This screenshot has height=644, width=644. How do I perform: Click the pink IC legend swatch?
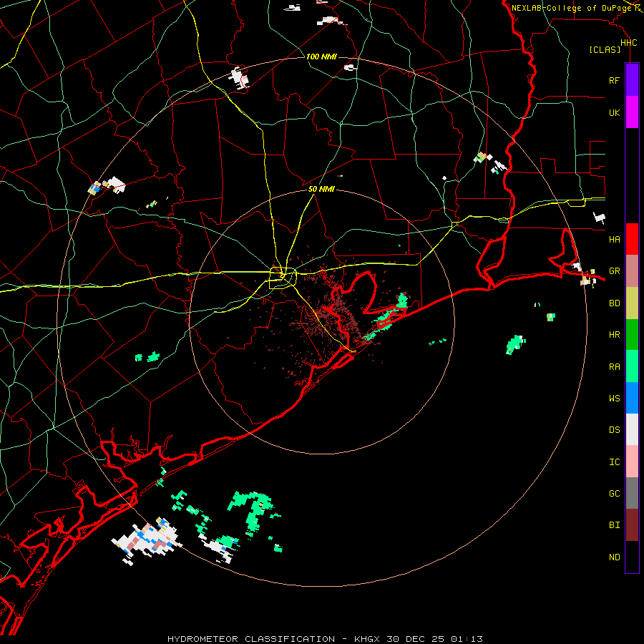pyautogui.click(x=632, y=462)
